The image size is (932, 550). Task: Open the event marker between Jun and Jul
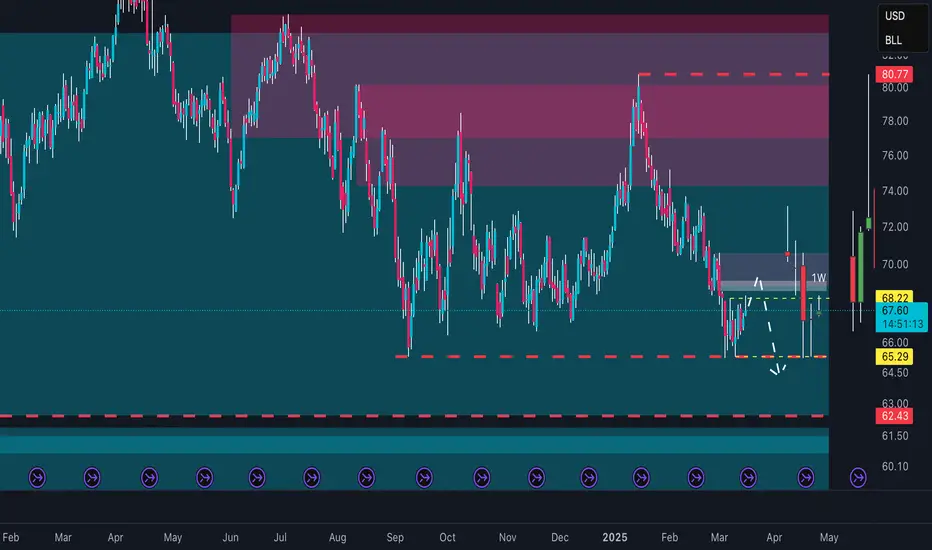point(257,477)
